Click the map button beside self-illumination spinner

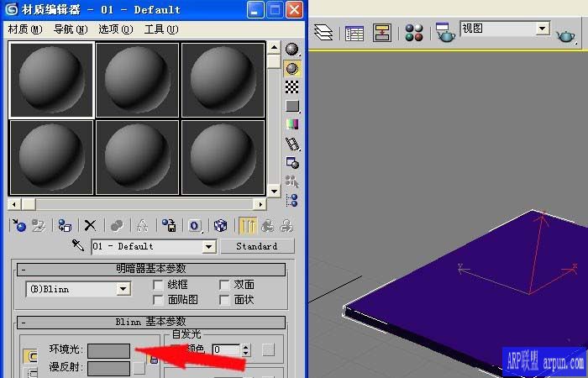[268, 350]
